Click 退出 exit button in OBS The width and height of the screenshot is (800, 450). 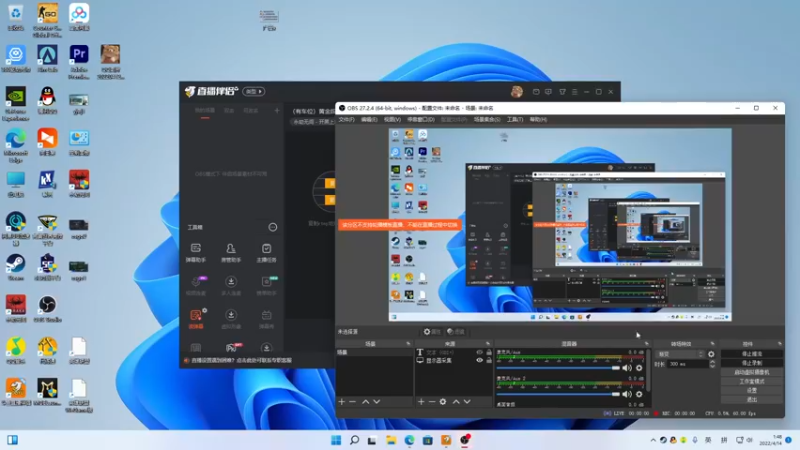point(752,399)
